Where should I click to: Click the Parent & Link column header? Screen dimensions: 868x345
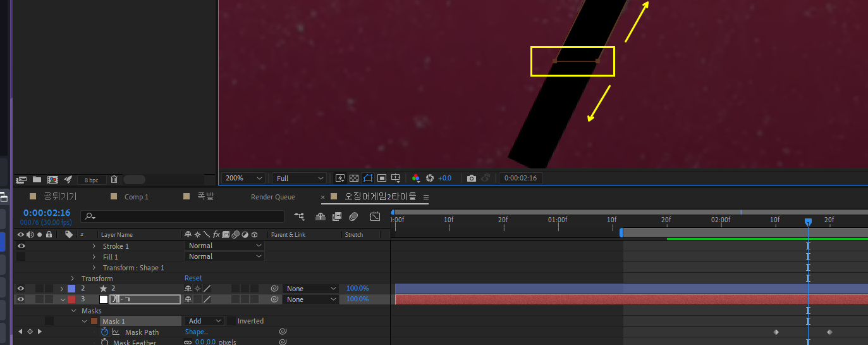click(288, 235)
